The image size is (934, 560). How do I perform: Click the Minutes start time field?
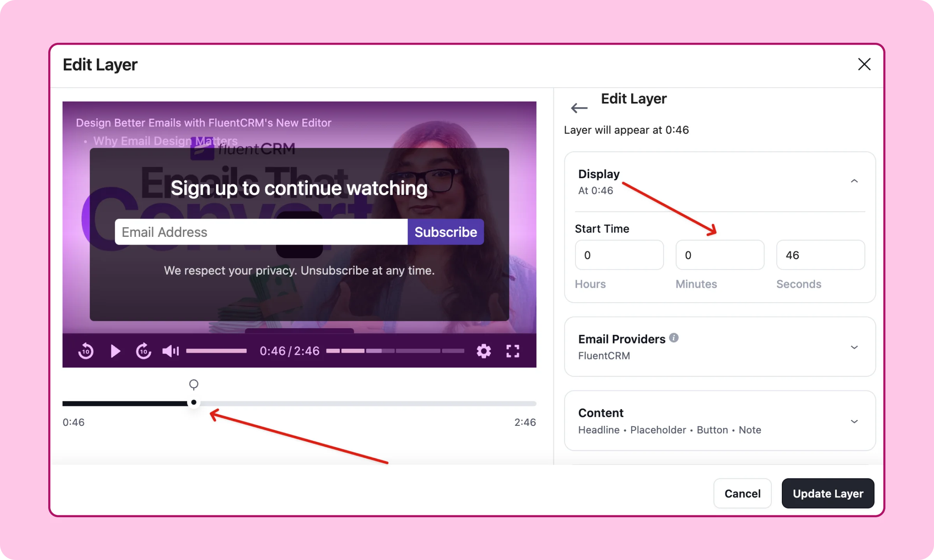pyautogui.click(x=720, y=255)
